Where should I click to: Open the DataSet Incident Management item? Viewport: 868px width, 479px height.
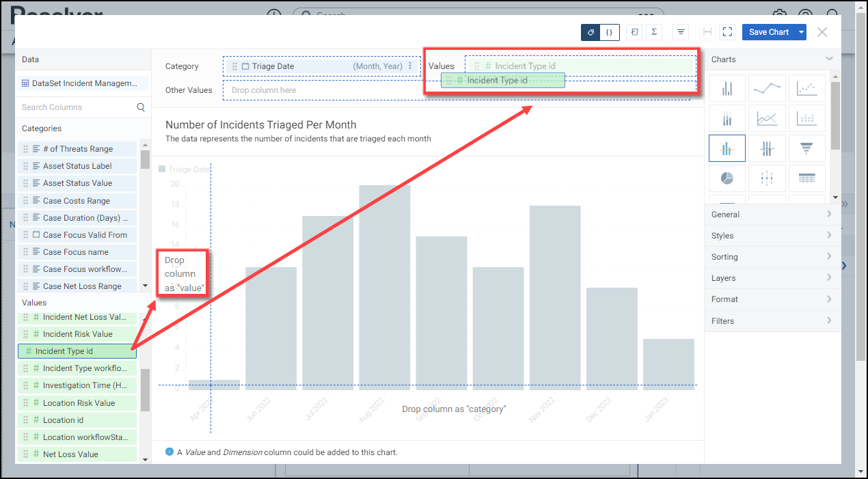click(x=82, y=83)
